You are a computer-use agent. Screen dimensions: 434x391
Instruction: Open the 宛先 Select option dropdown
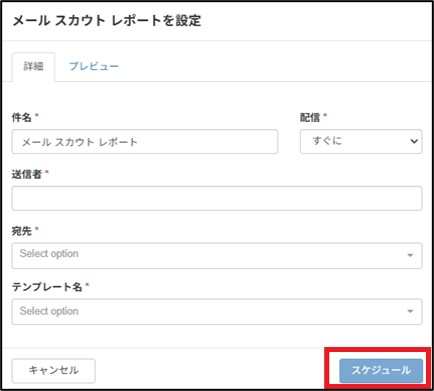pyautogui.click(x=217, y=256)
